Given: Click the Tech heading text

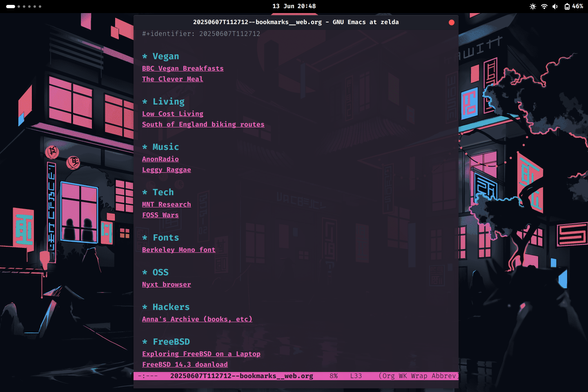Looking at the screenshot, I should click(163, 192).
